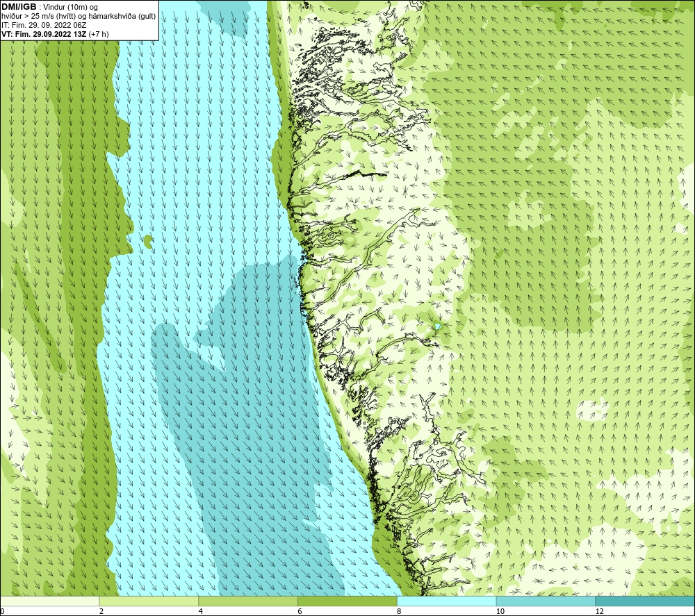Click the legend swatch above 12 m/s

click(646, 601)
